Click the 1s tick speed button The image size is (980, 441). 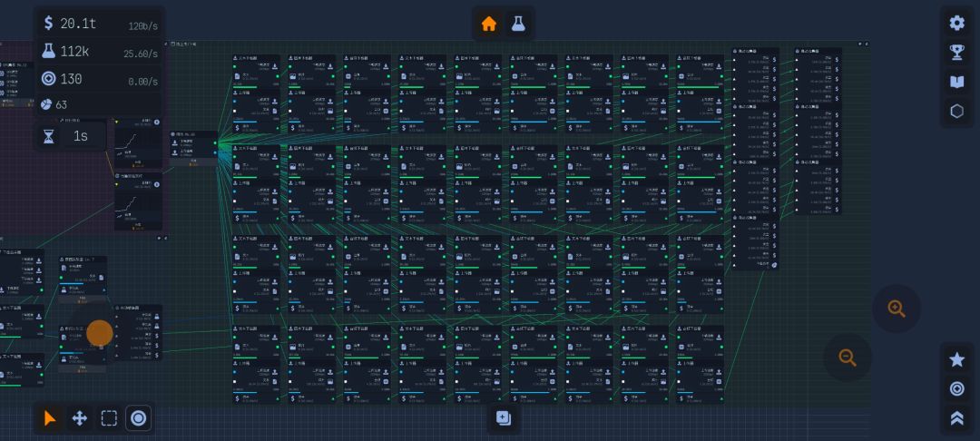[81, 136]
